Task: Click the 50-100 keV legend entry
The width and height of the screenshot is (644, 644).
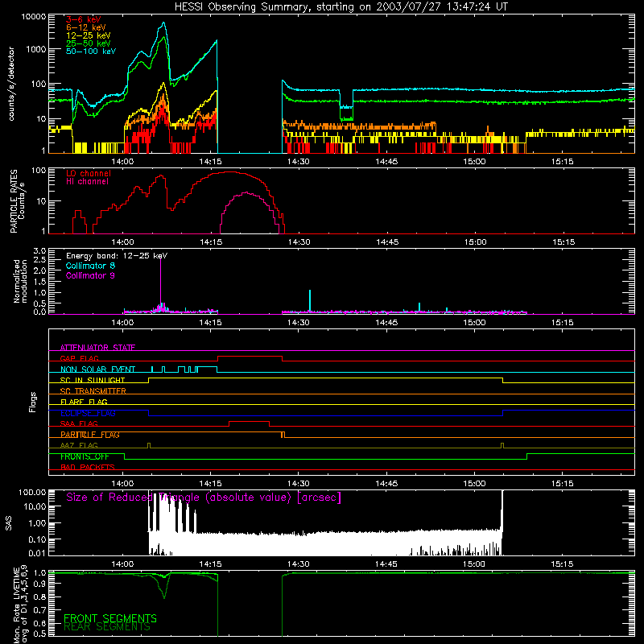Action: [x=91, y=52]
